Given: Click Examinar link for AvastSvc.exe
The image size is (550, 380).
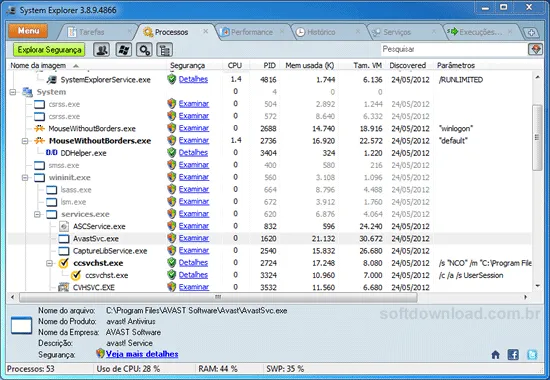Looking at the screenshot, I should point(194,238).
